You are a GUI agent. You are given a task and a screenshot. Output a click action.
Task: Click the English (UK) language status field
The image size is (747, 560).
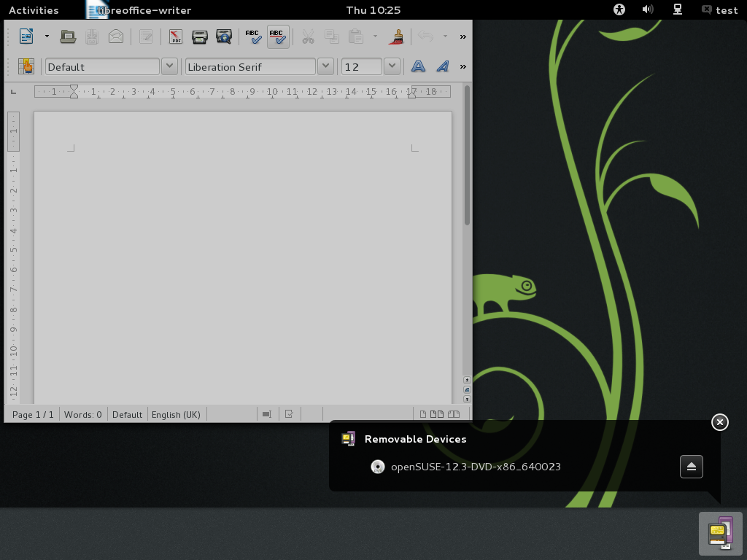coord(176,414)
